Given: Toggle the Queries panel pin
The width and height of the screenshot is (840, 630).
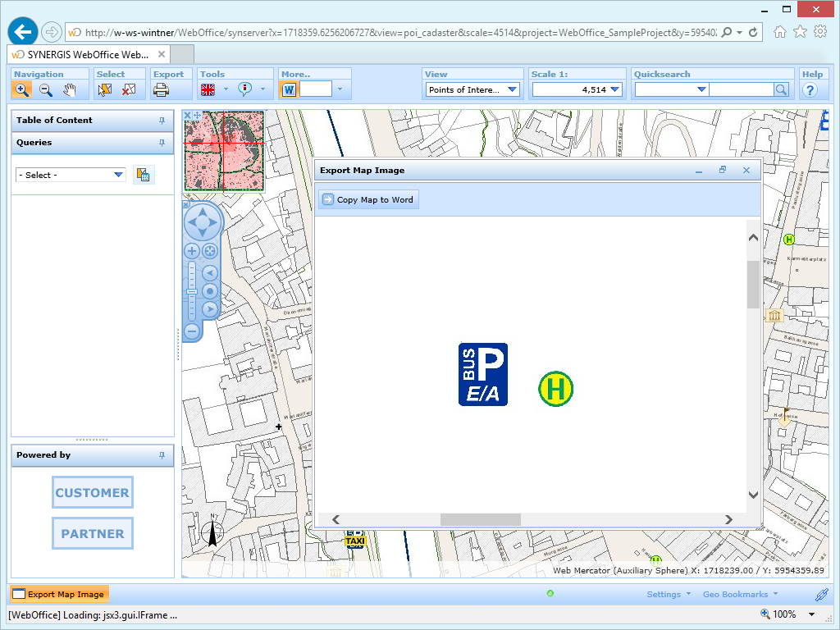Looking at the screenshot, I should point(162,143).
